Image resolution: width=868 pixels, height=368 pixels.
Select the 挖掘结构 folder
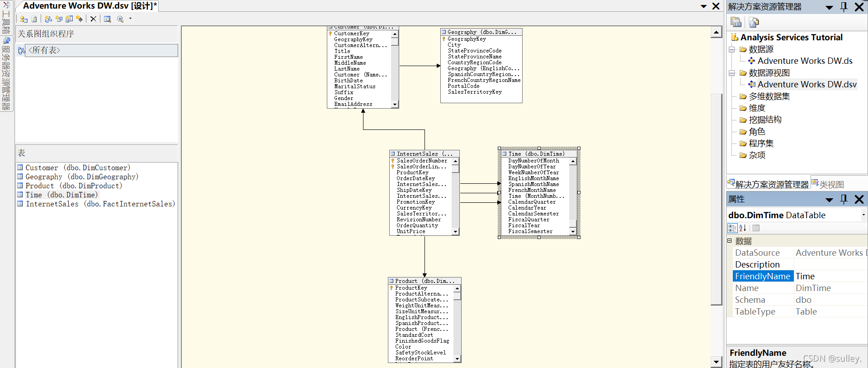pyautogui.click(x=765, y=120)
